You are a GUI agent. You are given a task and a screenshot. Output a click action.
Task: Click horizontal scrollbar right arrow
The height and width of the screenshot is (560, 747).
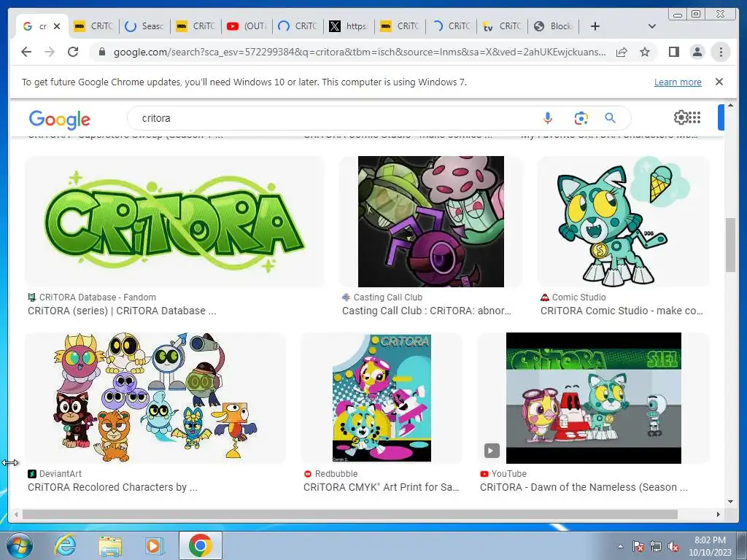pos(719,514)
